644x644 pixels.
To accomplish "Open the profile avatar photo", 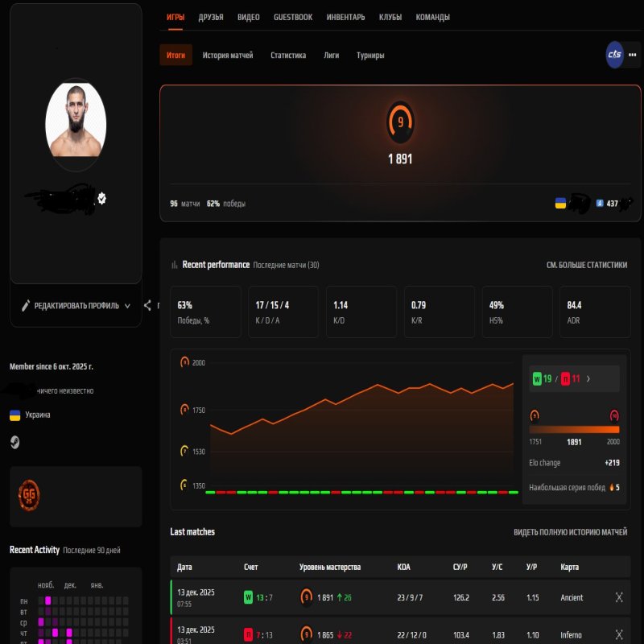I will click(x=76, y=122).
